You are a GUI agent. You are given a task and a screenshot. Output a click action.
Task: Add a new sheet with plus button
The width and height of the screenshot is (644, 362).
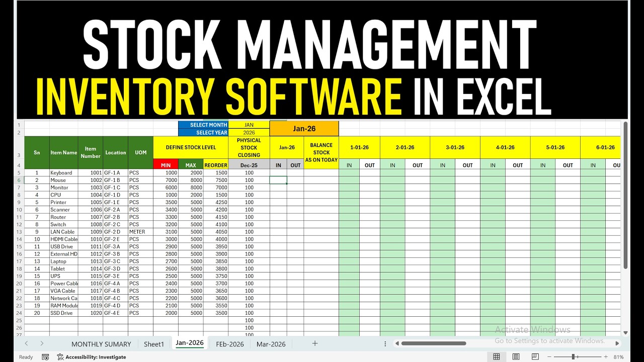tap(315, 343)
